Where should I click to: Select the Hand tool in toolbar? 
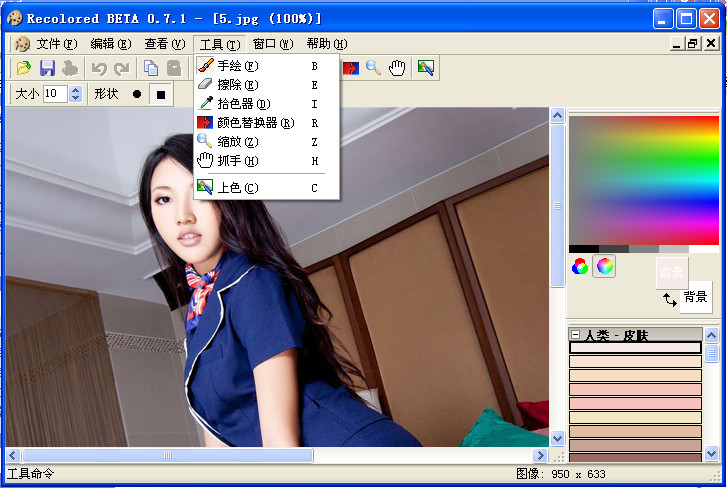[x=398, y=68]
